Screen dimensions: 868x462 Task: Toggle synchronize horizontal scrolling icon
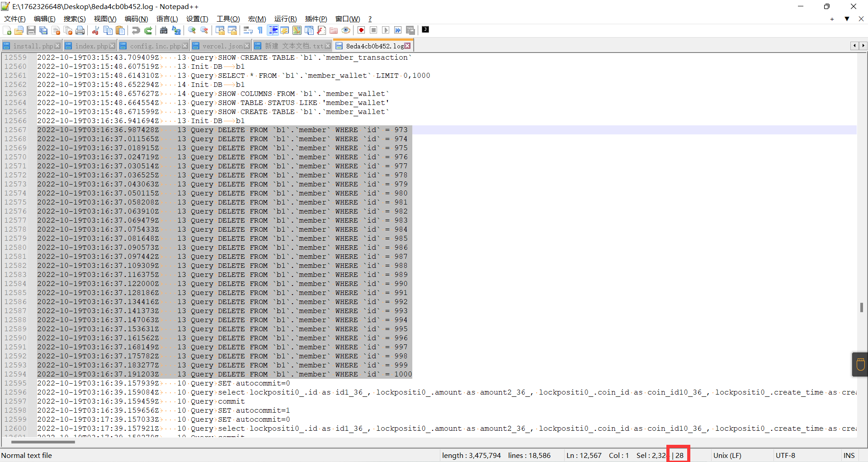(232, 30)
